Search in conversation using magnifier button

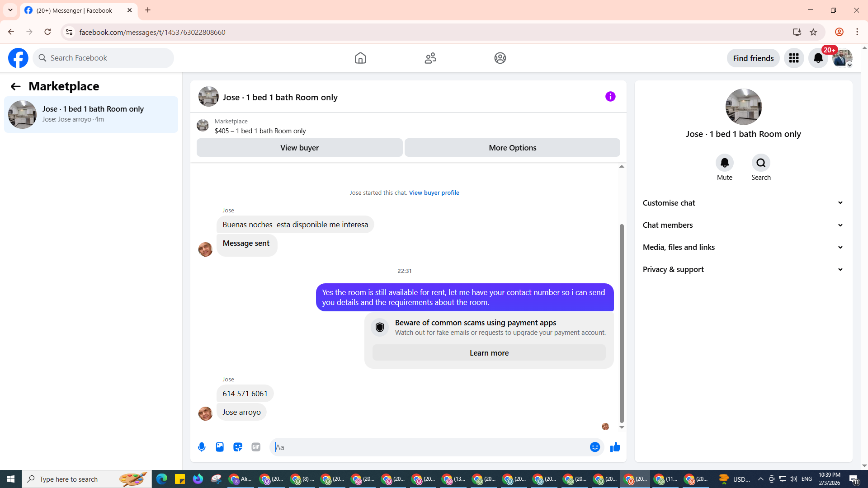tap(761, 163)
